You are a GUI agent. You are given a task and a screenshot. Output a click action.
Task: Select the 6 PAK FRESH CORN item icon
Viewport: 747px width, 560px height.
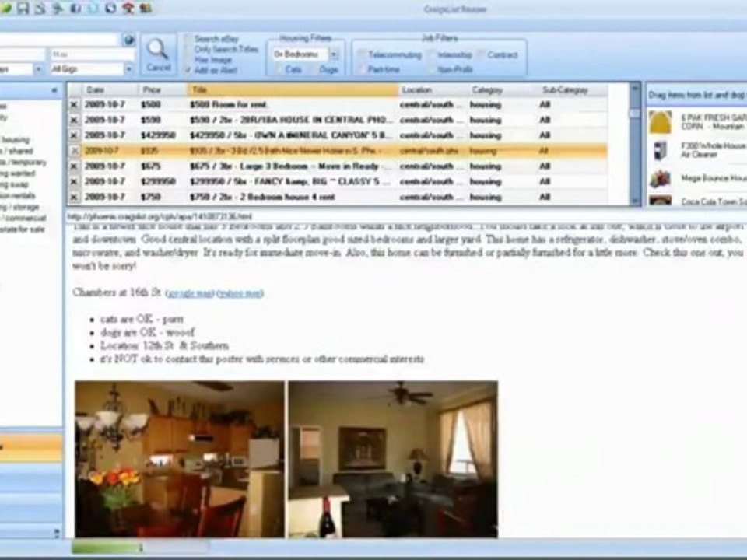tap(661, 122)
